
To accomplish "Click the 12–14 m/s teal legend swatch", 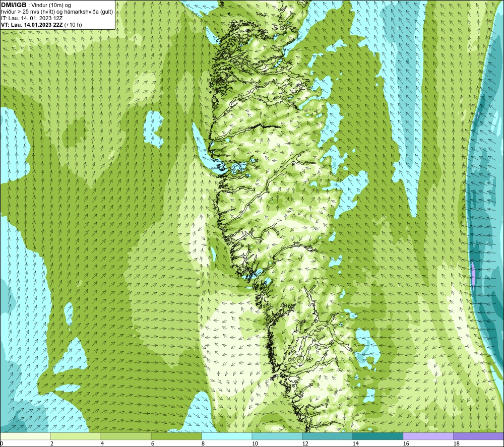I will click(x=328, y=436).
